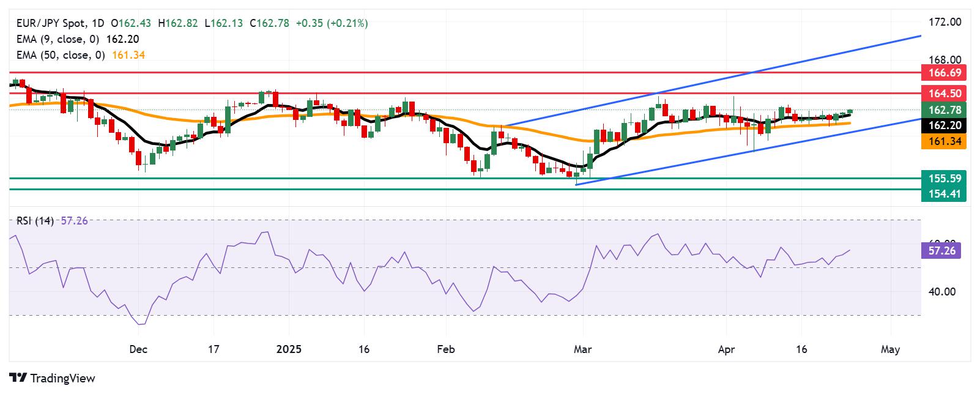
Task: Click the May date axis label
Action: (890, 350)
